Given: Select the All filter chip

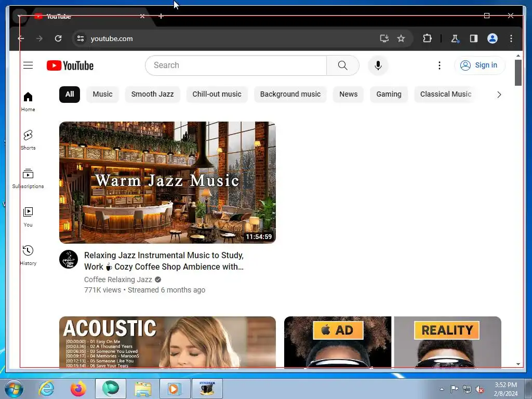Looking at the screenshot, I should pos(70,94).
